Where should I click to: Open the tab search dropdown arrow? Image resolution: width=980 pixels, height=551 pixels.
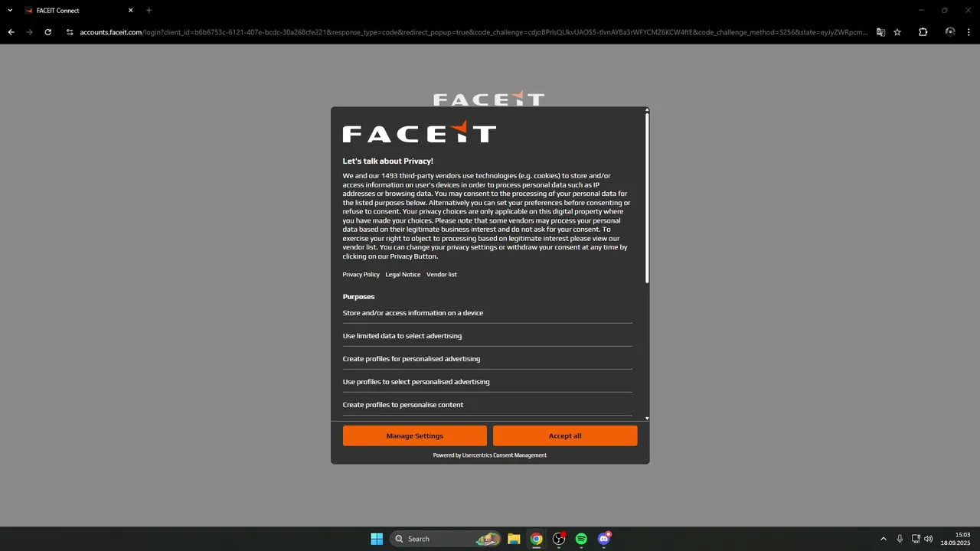[x=10, y=11]
